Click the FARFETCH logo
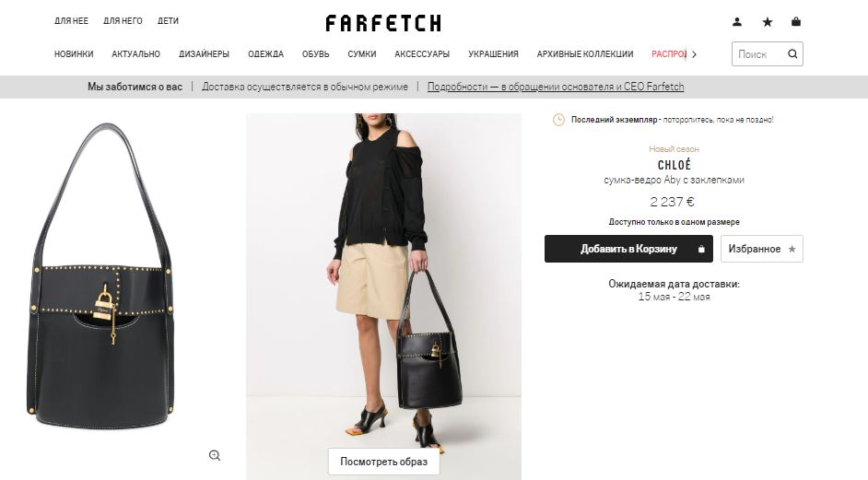Viewport: 868px width, 480px height. pos(383,23)
